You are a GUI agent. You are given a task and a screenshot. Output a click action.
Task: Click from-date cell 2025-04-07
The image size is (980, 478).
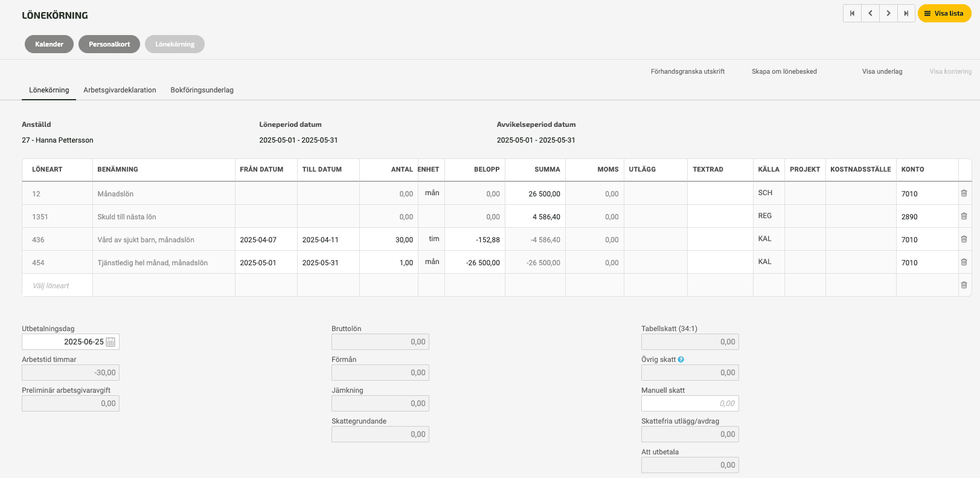tap(266, 239)
